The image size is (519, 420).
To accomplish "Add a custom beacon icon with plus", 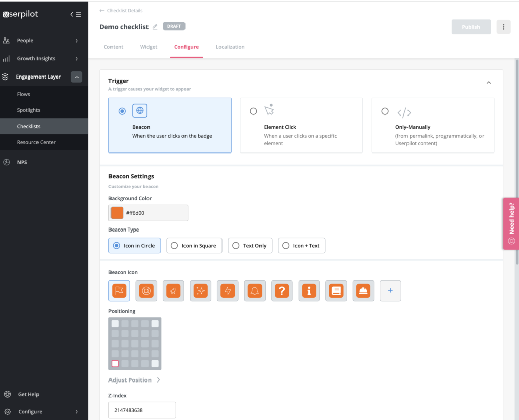I will [391, 291].
